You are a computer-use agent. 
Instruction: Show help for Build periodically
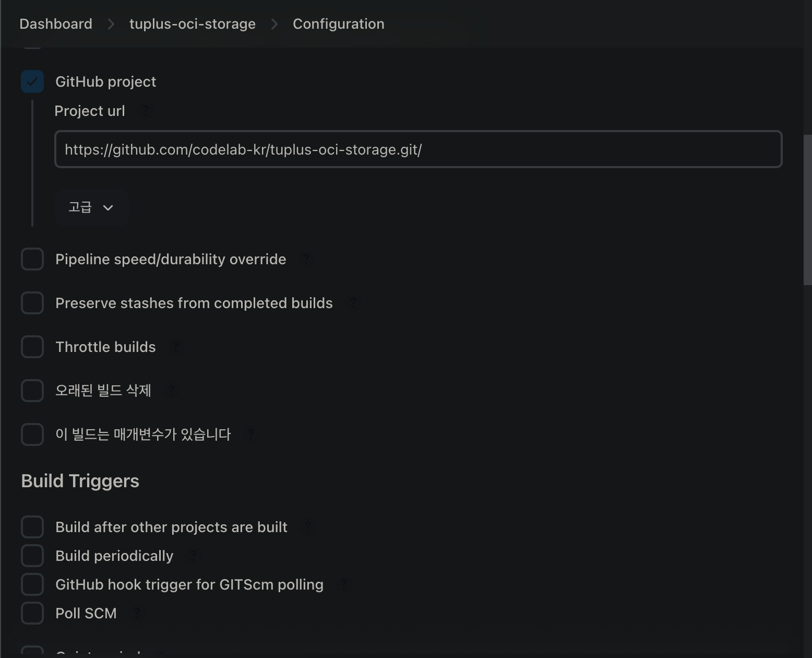194,556
